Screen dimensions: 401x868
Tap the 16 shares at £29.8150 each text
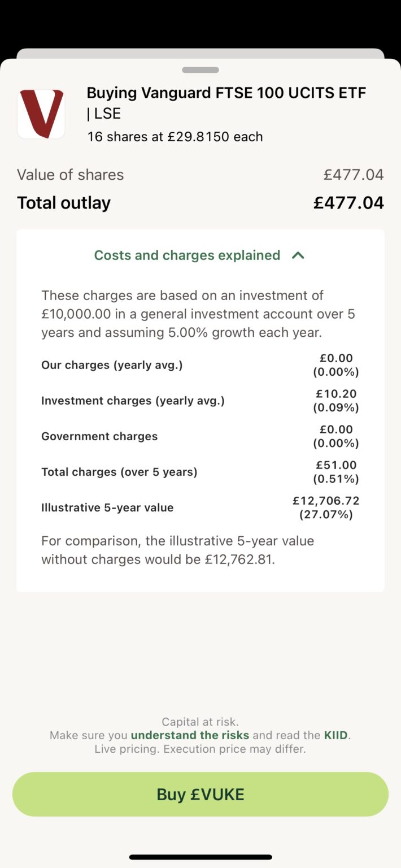click(x=175, y=137)
